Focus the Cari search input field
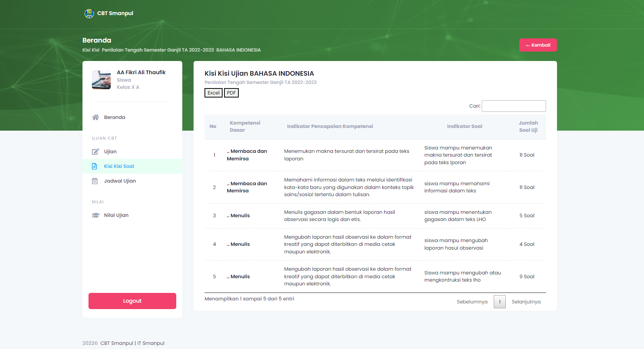644x349 pixels. [x=513, y=106]
